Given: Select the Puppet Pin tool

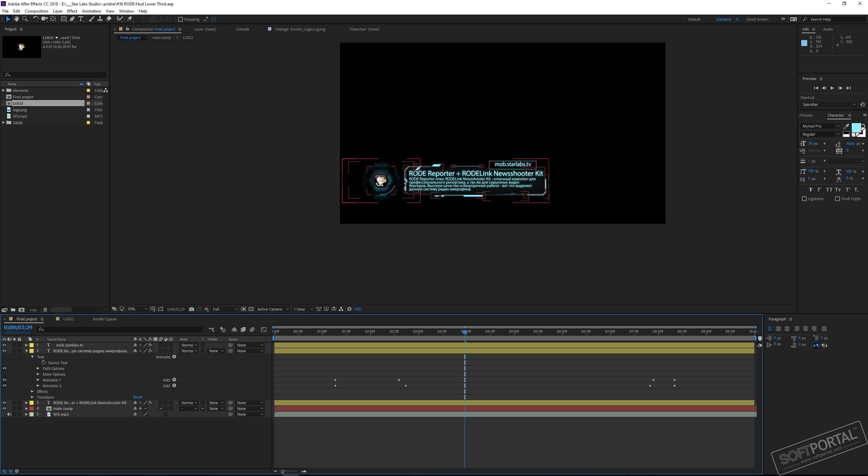Looking at the screenshot, I should [130, 19].
